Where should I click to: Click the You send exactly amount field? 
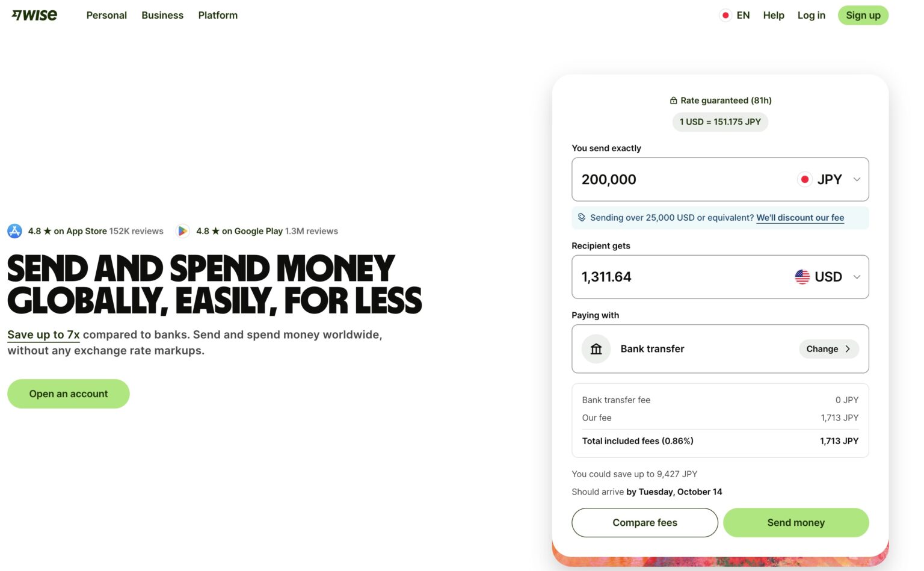(680, 179)
